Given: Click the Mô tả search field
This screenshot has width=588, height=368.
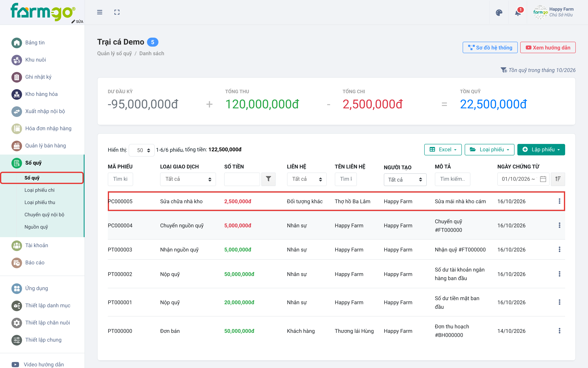Looking at the screenshot, I should 452,179.
